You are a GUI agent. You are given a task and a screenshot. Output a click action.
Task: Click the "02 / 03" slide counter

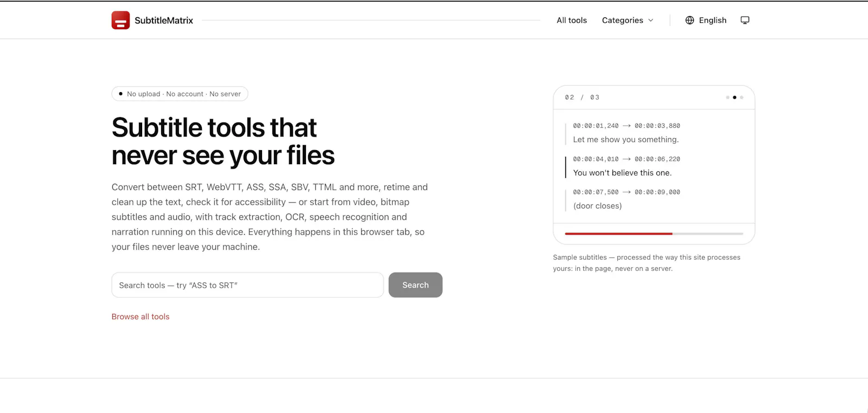click(582, 98)
